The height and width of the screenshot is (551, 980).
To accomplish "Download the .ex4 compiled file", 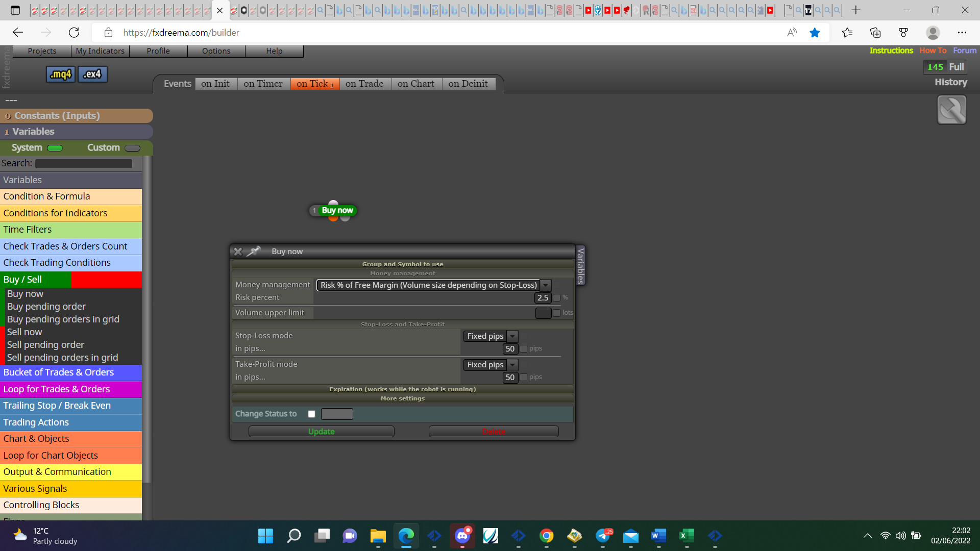I will (92, 74).
